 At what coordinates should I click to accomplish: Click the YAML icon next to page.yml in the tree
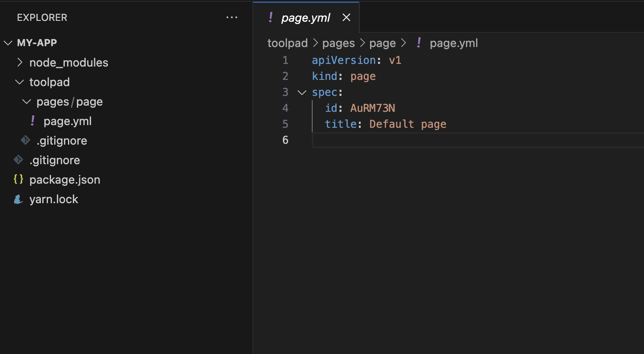click(x=32, y=121)
